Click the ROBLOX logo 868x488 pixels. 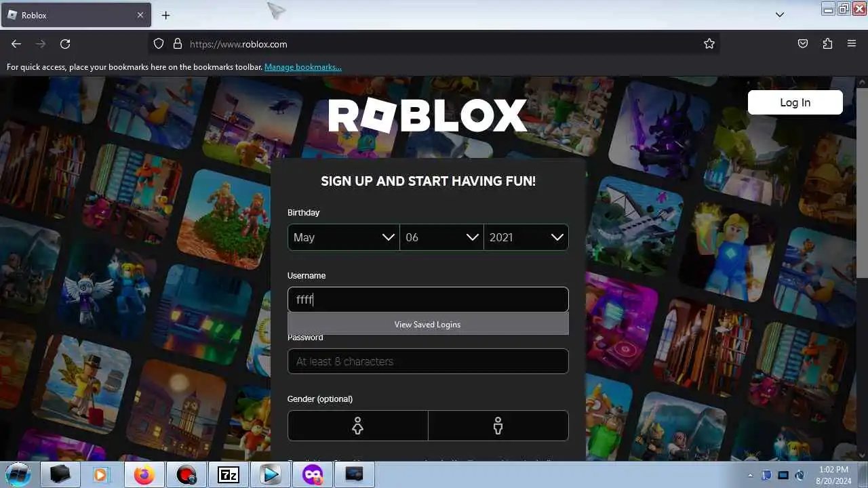click(x=428, y=116)
